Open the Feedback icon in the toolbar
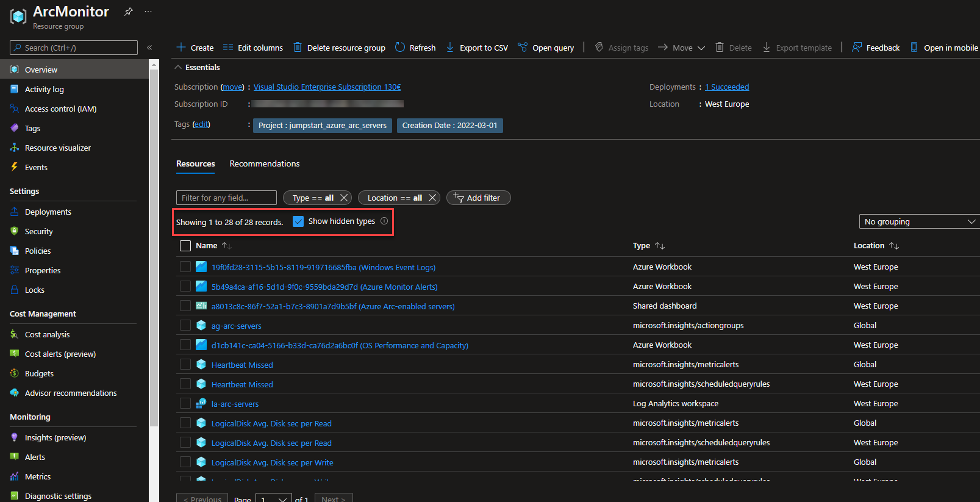The height and width of the screenshot is (502, 980). pos(857,47)
